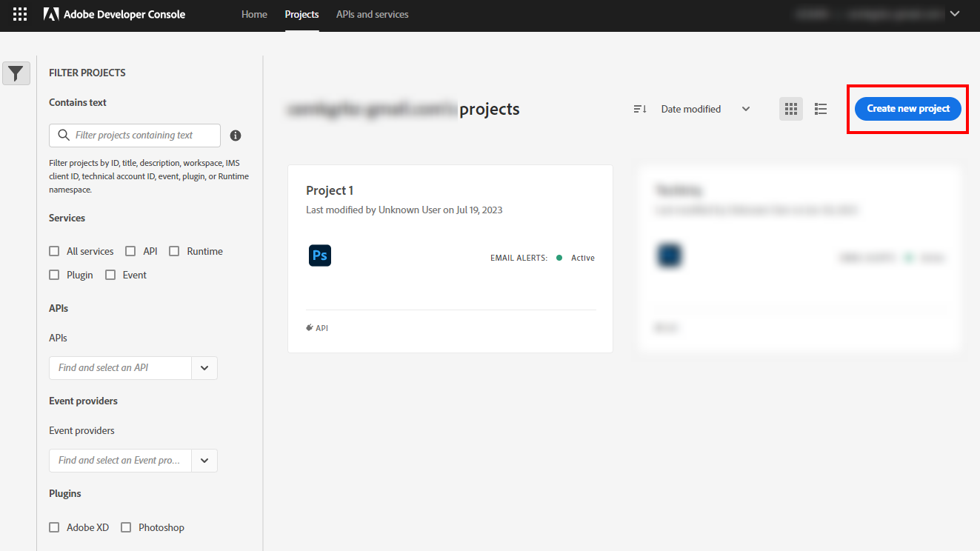Click the info icon beside filter field
Screen dimensions: 980x551
[236, 136]
